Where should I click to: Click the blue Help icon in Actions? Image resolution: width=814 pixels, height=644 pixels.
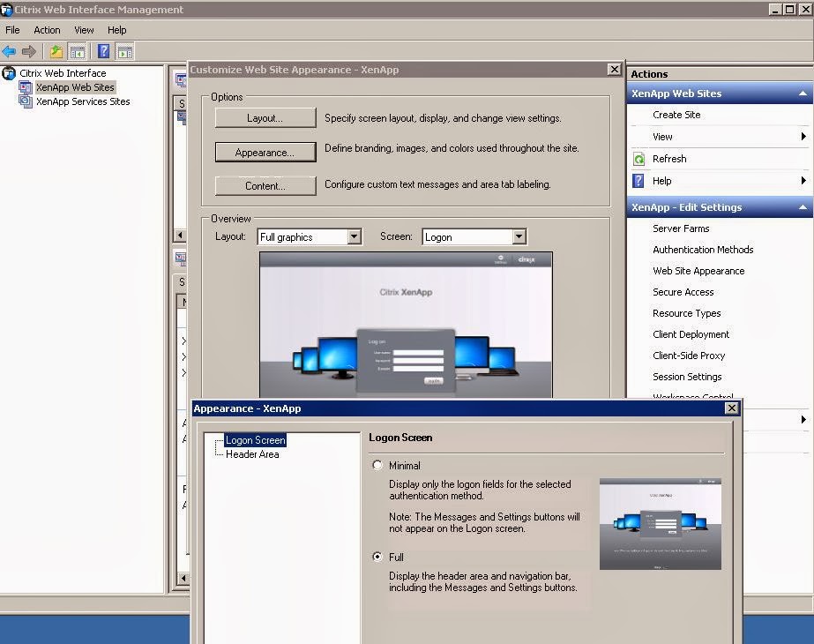click(639, 181)
